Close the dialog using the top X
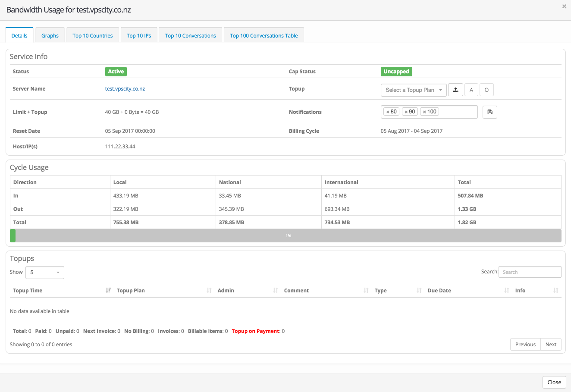Image resolution: width=571 pixels, height=392 pixels. click(564, 6)
